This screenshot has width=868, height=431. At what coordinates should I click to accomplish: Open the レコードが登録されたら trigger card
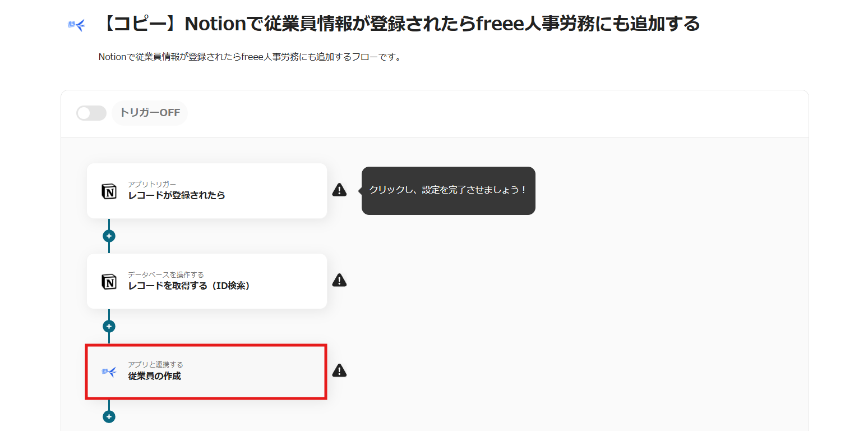pyautogui.click(x=207, y=191)
